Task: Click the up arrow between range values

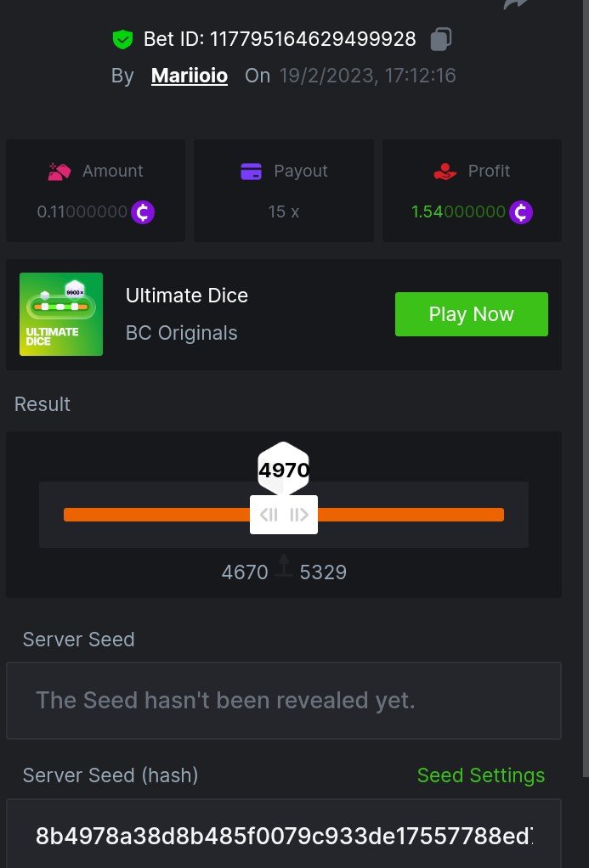Action: coord(284,566)
